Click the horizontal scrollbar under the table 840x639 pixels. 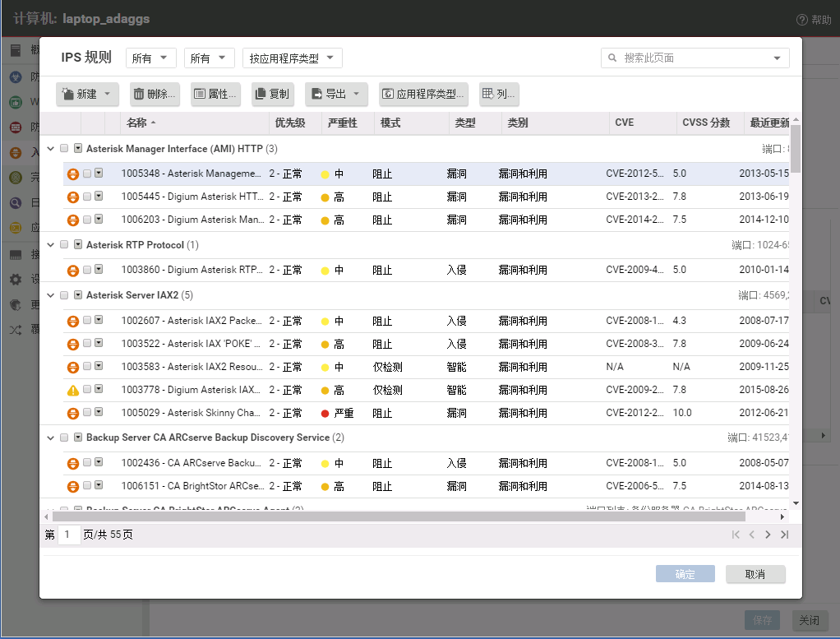(x=399, y=516)
